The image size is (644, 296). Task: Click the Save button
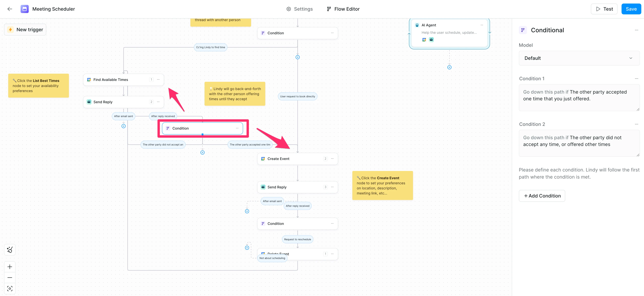pos(631,9)
